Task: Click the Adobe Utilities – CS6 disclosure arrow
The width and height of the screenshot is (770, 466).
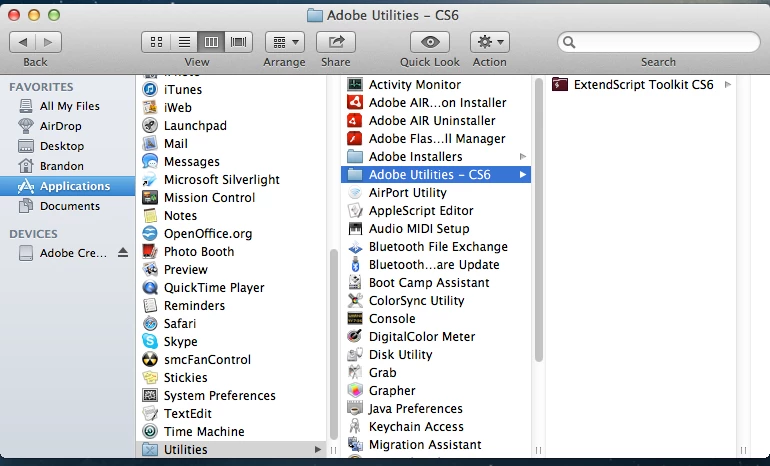Action: (x=523, y=174)
